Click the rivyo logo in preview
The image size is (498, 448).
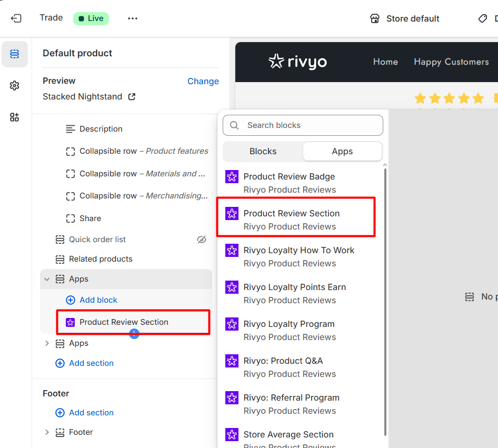point(297,62)
